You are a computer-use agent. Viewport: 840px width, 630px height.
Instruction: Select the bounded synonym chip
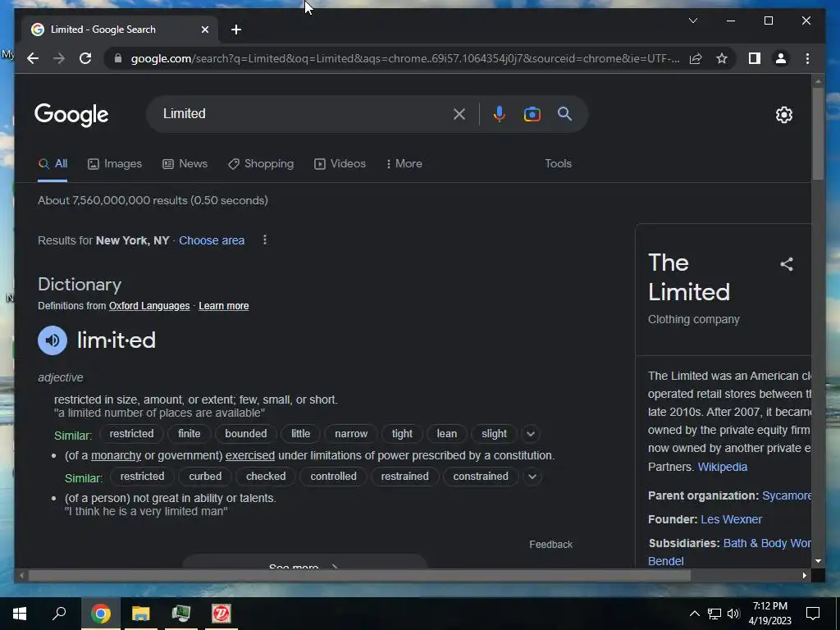tap(246, 434)
